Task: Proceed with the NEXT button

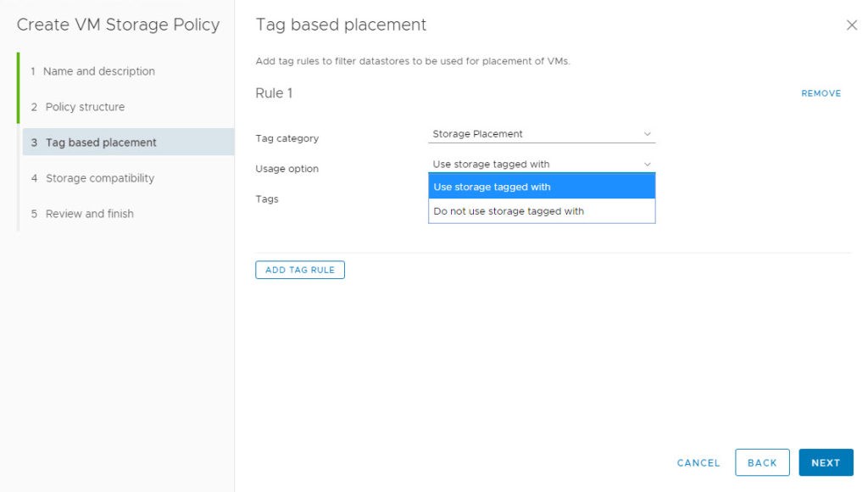Action: click(826, 462)
